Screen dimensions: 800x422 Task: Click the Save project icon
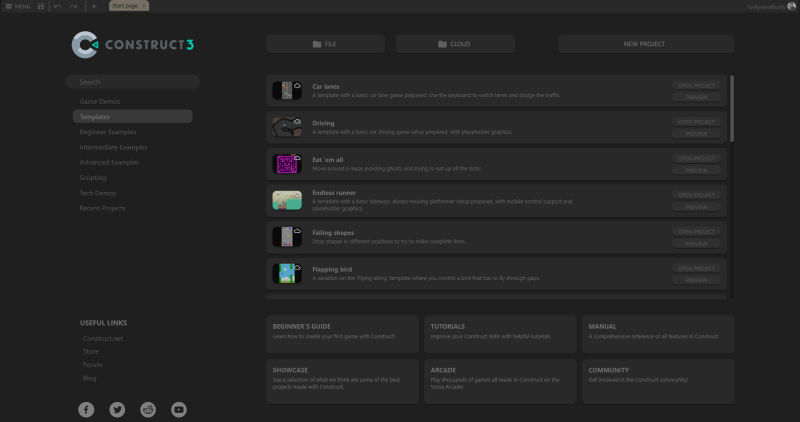click(41, 6)
